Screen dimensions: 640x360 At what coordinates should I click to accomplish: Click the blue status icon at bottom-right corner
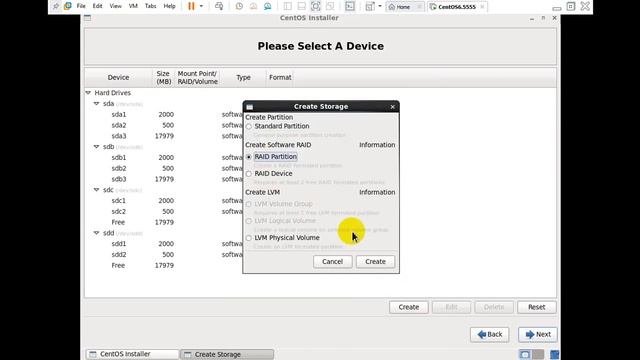[555, 354]
